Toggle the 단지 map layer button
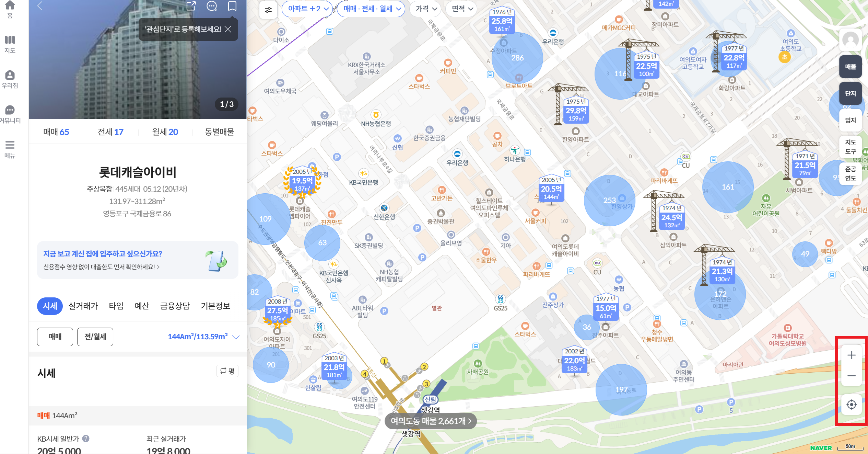The height and width of the screenshot is (454, 868). click(x=850, y=93)
